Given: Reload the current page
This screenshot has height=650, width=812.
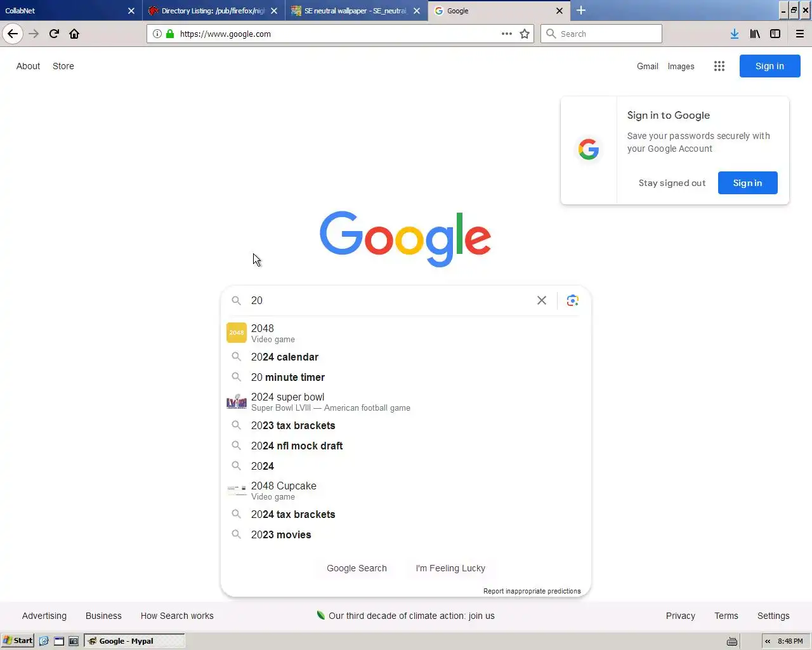Looking at the screenshot, I should coord(54,34).
